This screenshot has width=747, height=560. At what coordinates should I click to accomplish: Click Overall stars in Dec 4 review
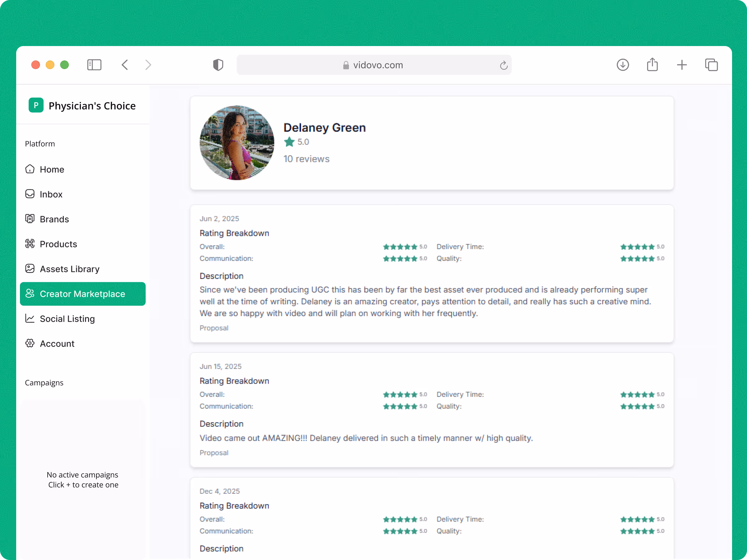pos(400,520)
